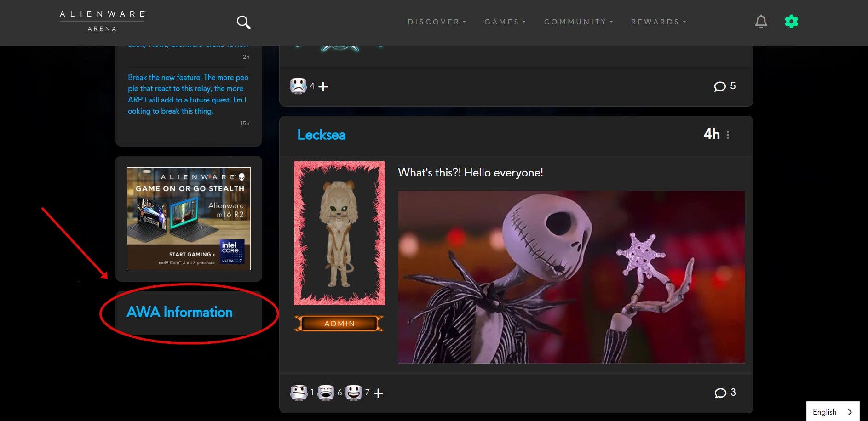Expand the Rewards menu

(658, 22)
